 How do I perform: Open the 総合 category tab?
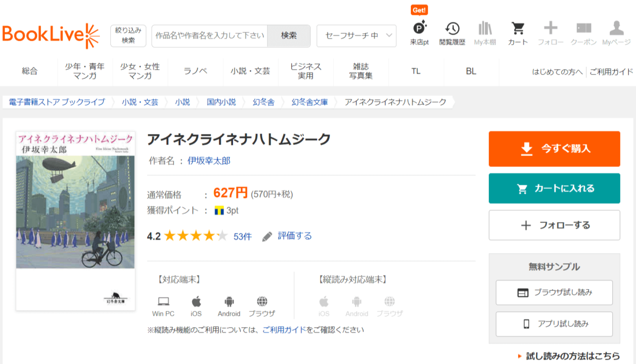click(29, 71)
